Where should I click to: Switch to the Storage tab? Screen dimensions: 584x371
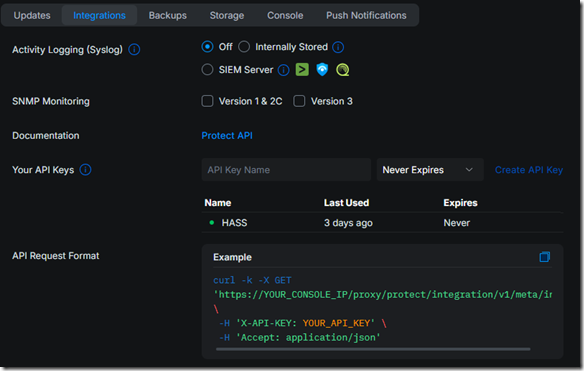click(x=227, y=15)
